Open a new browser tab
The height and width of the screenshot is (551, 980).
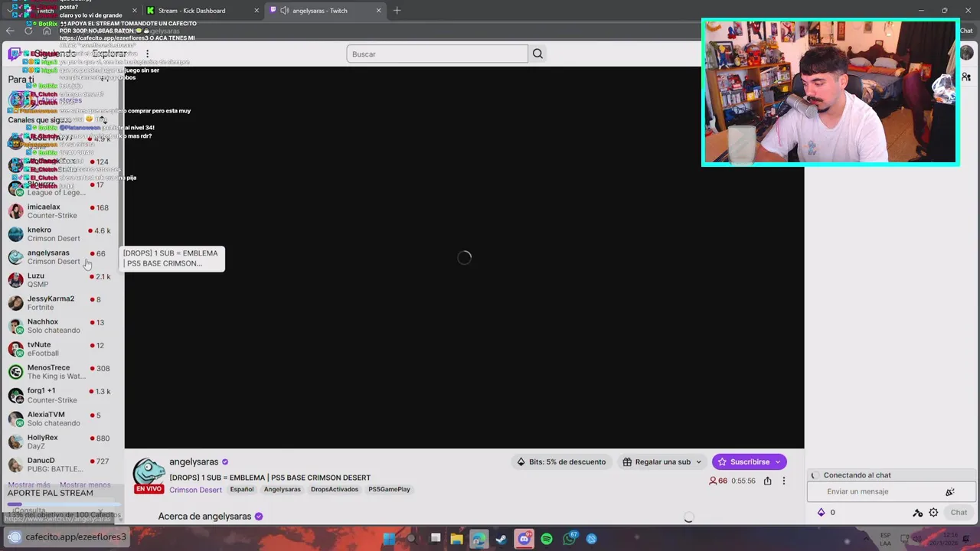(x=397, y=11)
